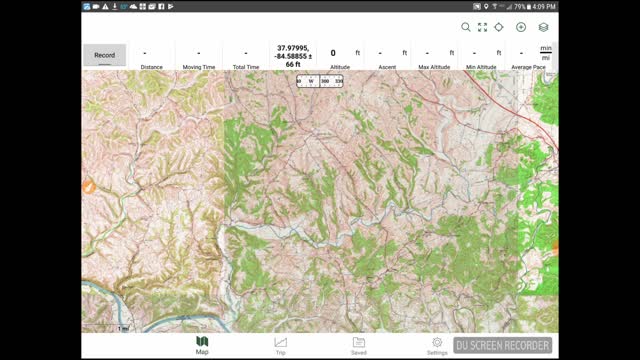Tap the 4:09 PM clock

pos(544,7)
